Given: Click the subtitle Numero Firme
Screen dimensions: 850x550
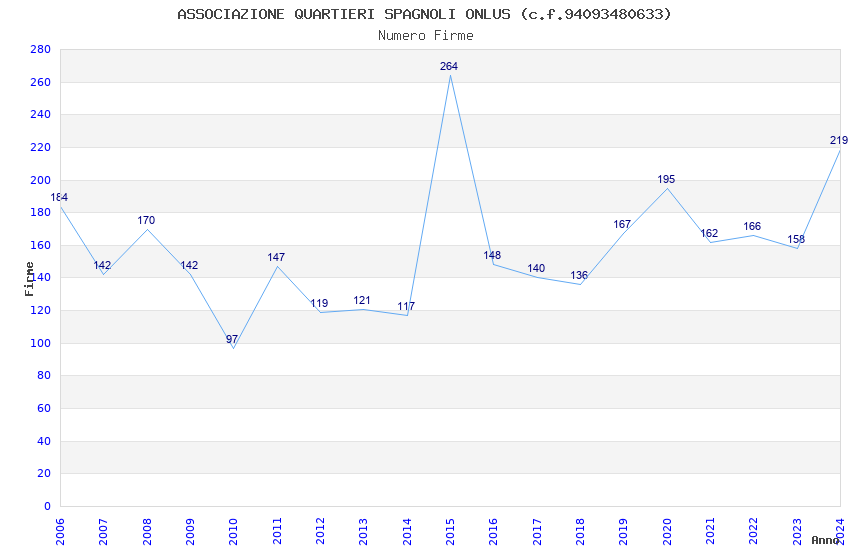Looking at the screenshot, I should (x=426, y=36).
